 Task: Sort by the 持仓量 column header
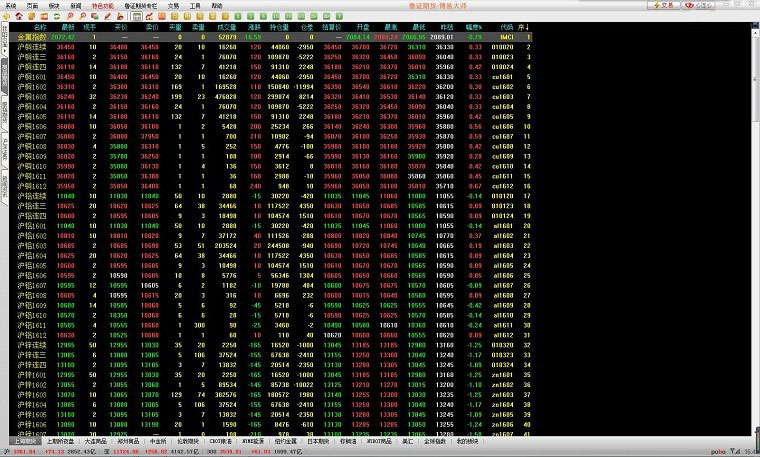point(279,27)
